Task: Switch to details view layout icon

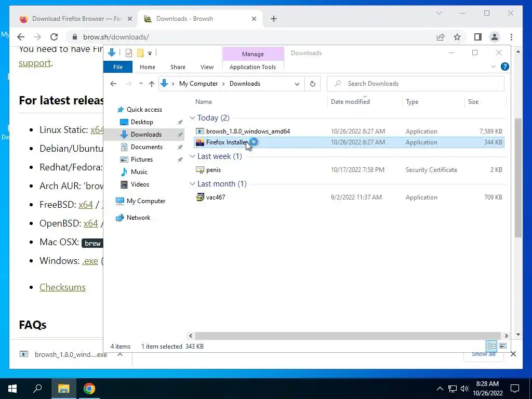Action: pos(491,345)
